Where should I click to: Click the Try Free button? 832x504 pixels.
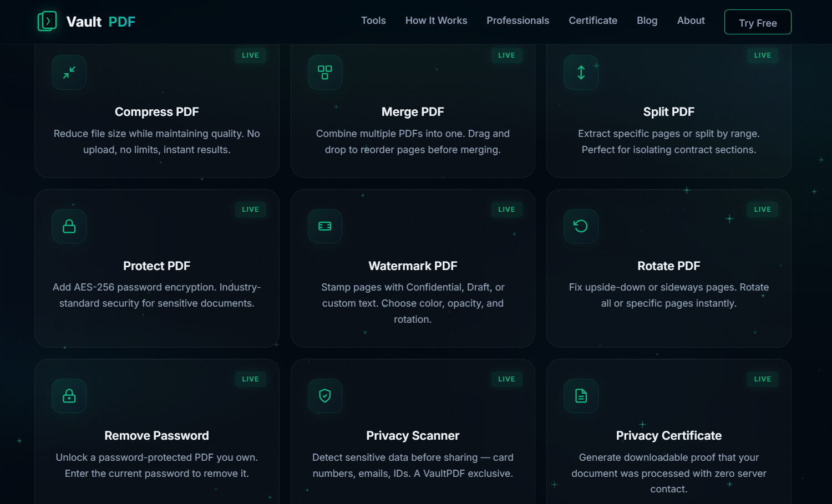(758, 22)
